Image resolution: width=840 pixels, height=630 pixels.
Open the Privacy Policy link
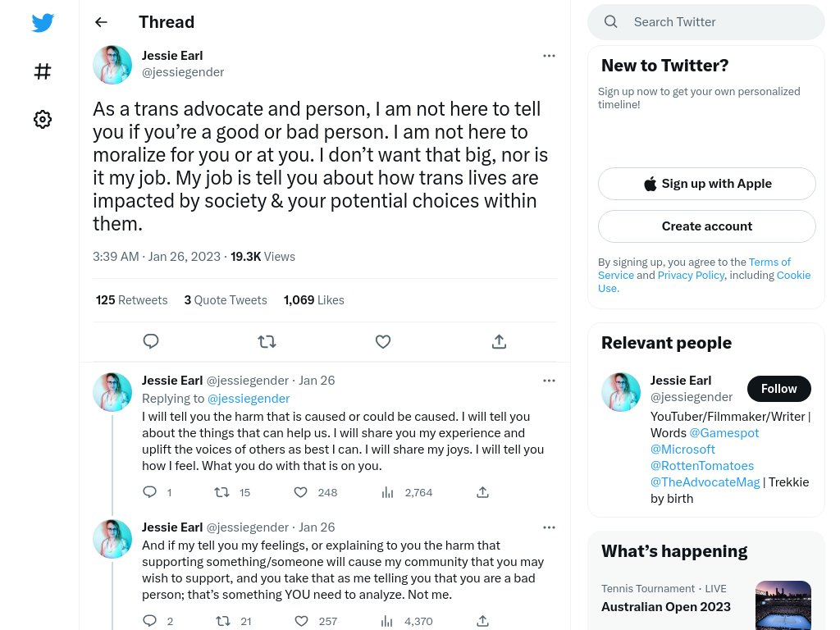(x=691, y=276)
